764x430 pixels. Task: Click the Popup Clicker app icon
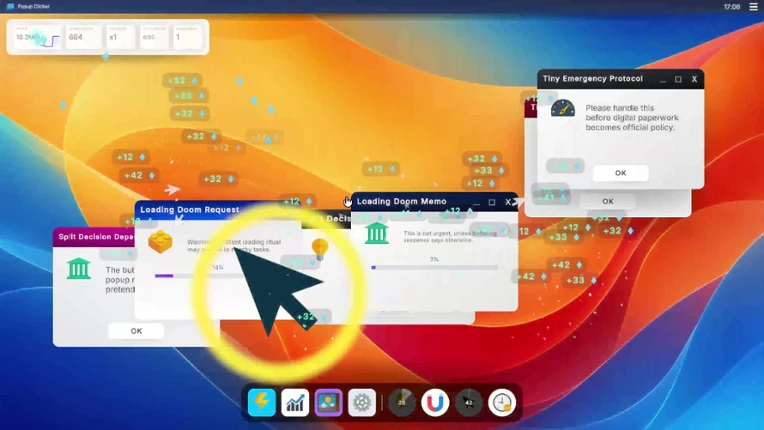(10, 6)
